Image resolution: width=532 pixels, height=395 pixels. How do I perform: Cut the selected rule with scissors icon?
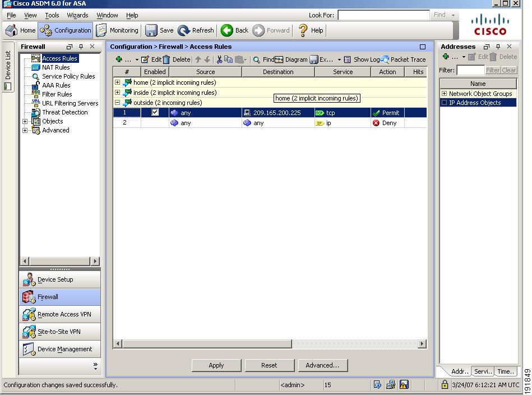point(219,59)
